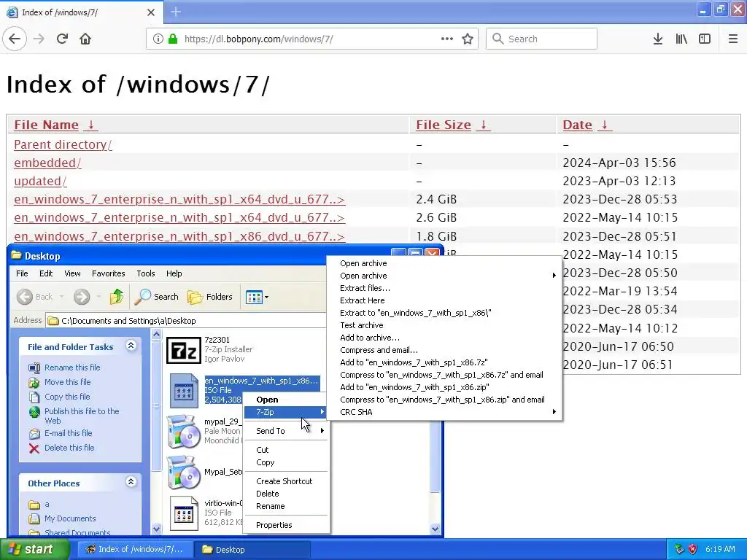Viewport: 747px width, 560px height.
Task: Open the Edit menu in Desktop window
Action: click(46, 273)
